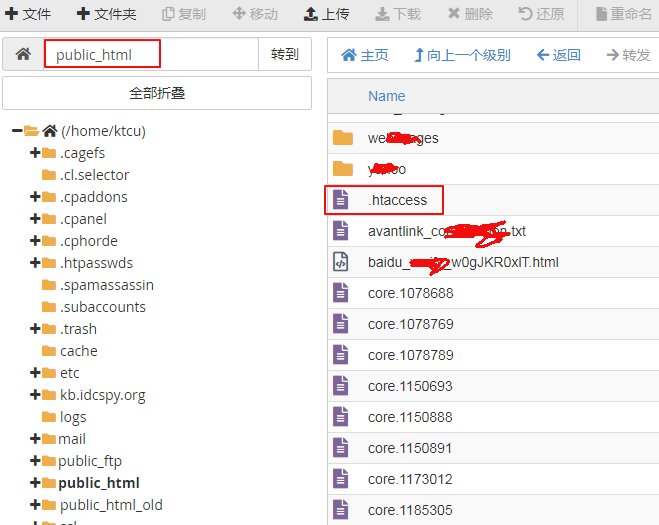Viewport: 659px width, 525px height.
Task: Expand the .cagefs folder node
Action: click(x=35, y=153)
